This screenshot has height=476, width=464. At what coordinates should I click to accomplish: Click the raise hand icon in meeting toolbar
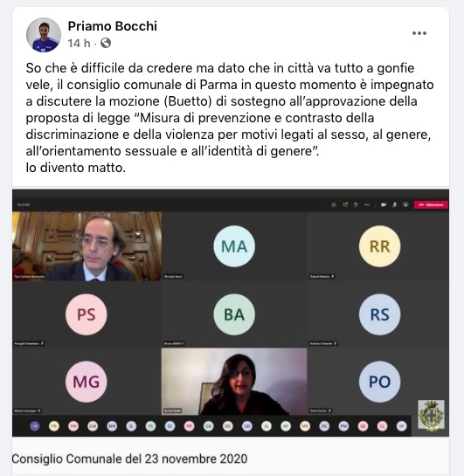click(356, 205)
